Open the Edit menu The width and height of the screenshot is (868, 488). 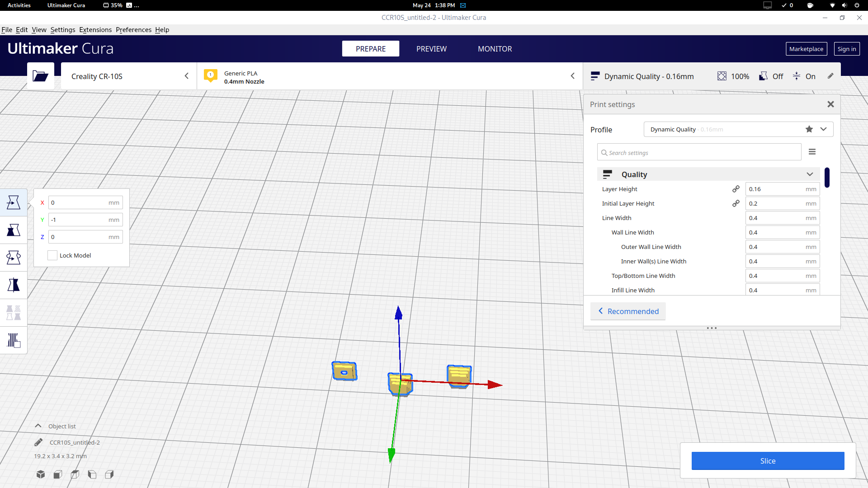tap(22, 30)
